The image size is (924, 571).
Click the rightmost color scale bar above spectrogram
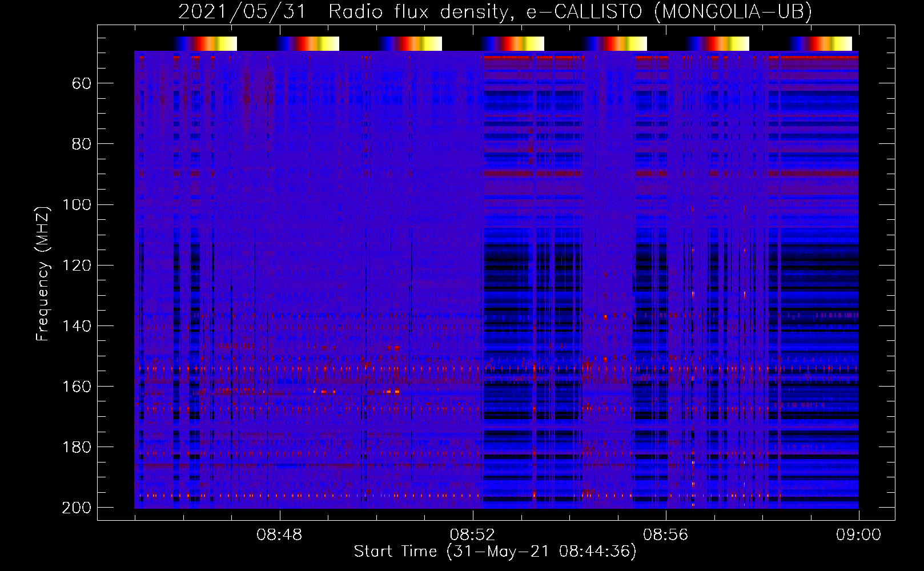pos(820,43)
